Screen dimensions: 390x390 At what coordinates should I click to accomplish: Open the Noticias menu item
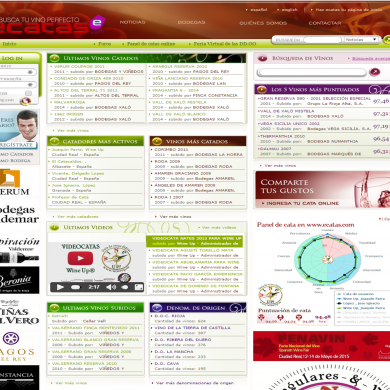132,22
